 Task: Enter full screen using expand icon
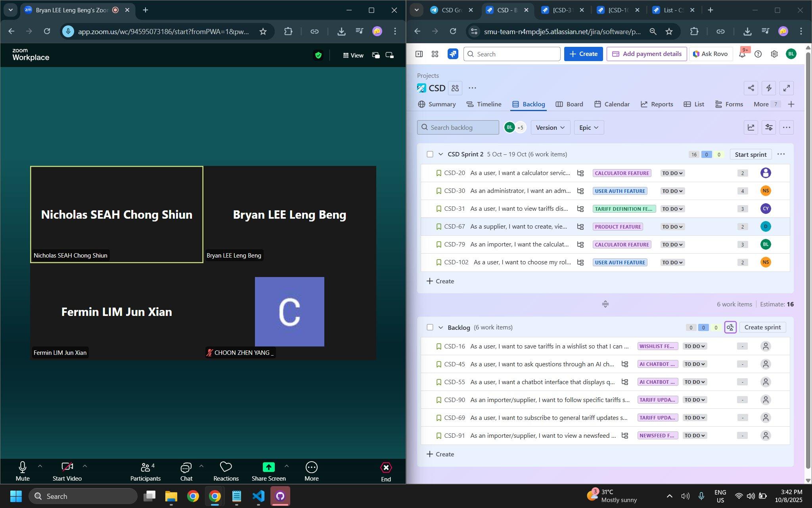point(786,88)
